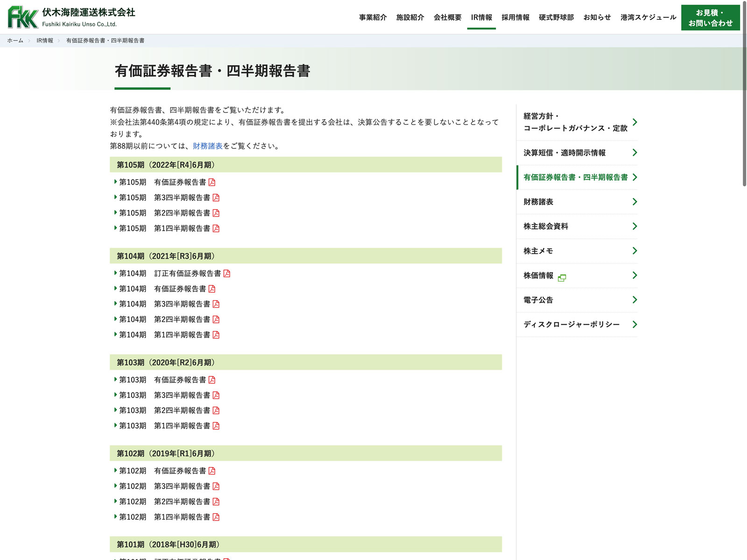Open PDF icon for 第105期 第3四半期報告書
747x560 pixels.
point(216,198)
